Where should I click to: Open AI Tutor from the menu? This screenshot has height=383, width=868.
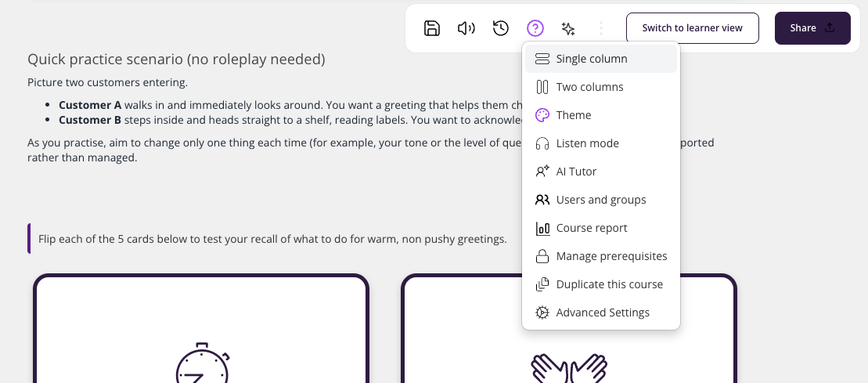tap(600, 172)
